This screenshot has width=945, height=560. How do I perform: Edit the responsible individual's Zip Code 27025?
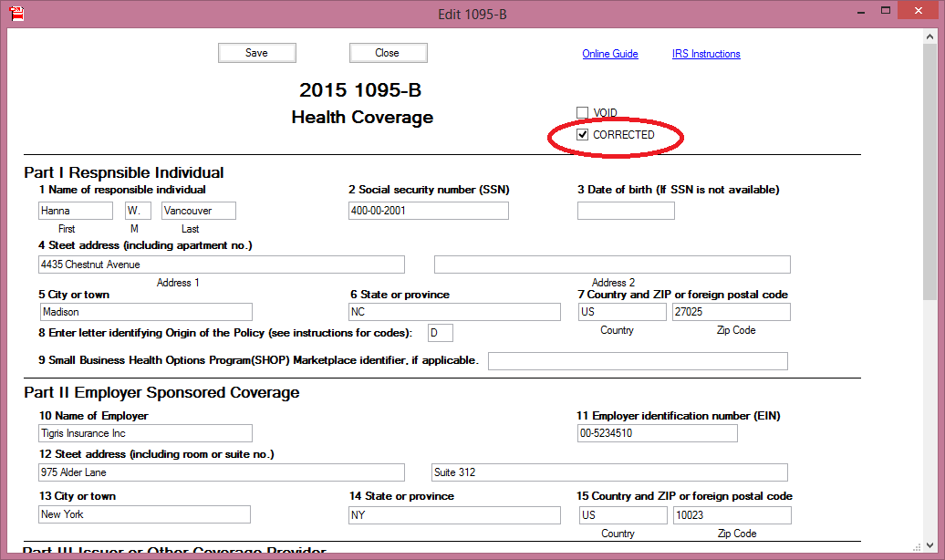click(731, 312)
